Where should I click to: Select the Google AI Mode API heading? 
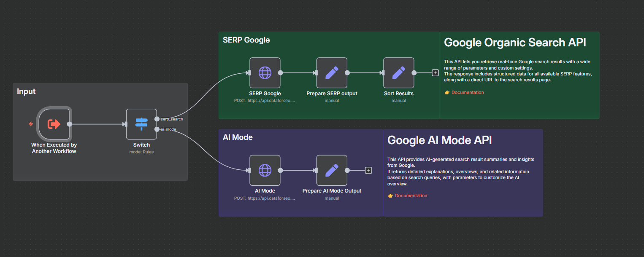pyautogui.click(x=439, y=140)
